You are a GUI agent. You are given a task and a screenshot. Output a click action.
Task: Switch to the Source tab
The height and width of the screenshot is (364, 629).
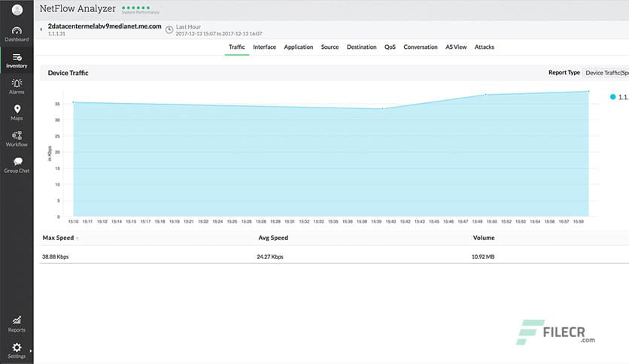330,47
